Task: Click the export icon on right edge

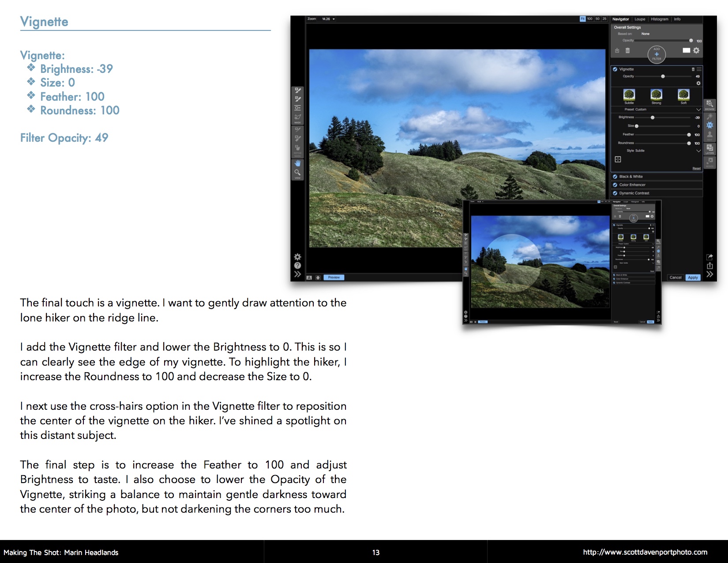Action: coord(709,265)
